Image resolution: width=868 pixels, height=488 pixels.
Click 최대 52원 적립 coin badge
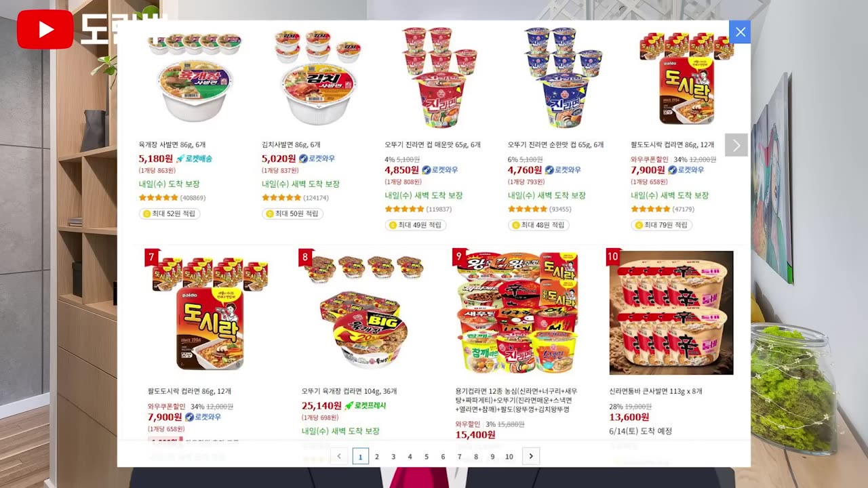tap(170, 213)
